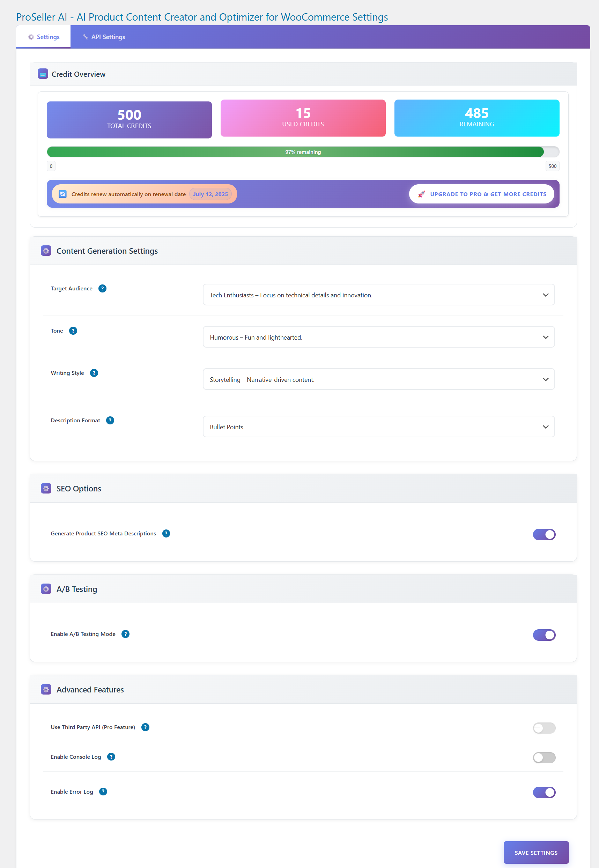The width and height of the screenshot is (599, 868).
Task: Click the Enable Error Log help icon
Action: 103,792
